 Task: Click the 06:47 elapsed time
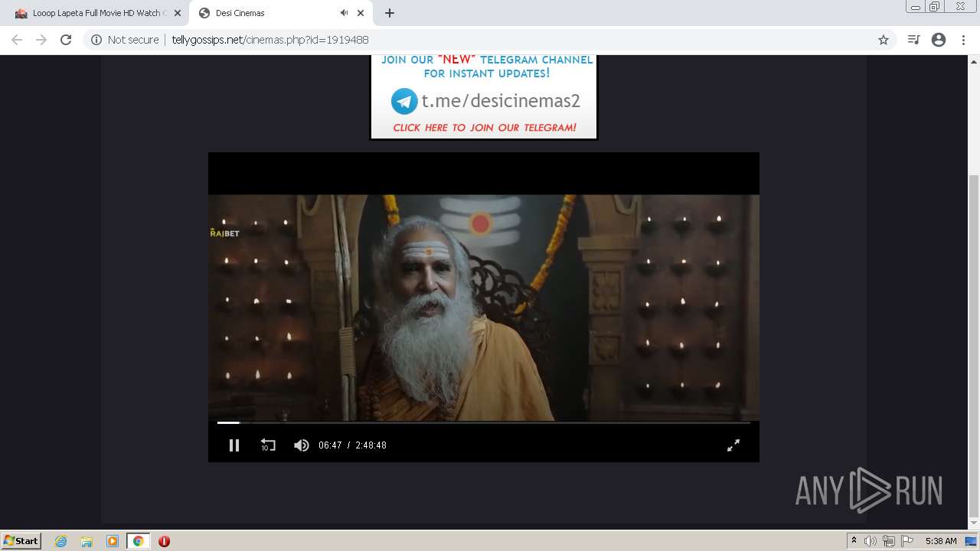330,445
